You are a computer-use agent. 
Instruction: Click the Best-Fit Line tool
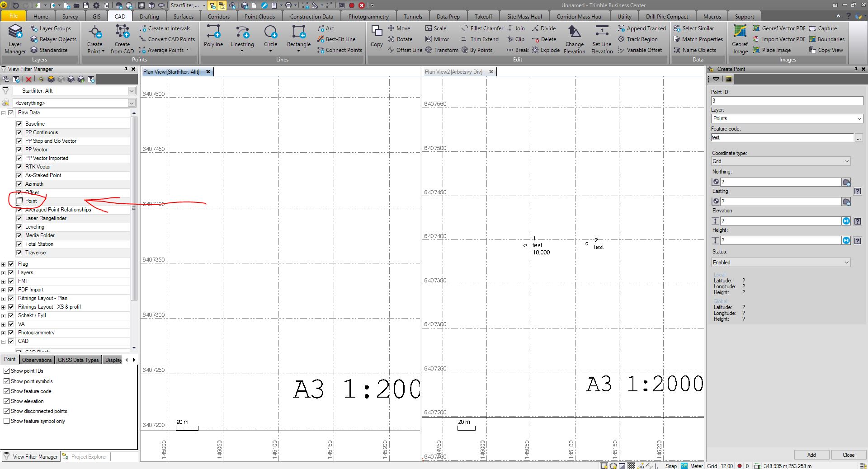pyautogui.click(x=336, y=39)
